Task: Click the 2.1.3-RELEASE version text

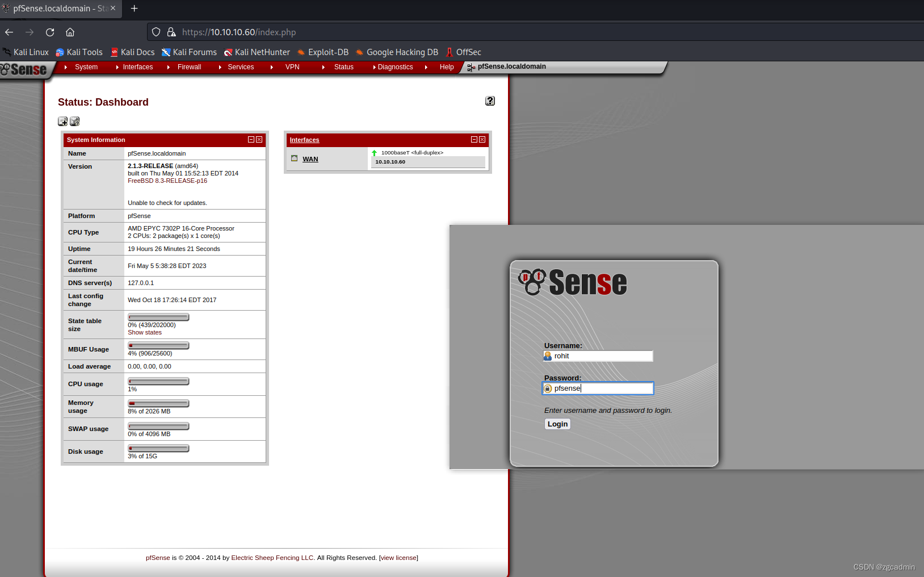Action: [x=150, y=166]
